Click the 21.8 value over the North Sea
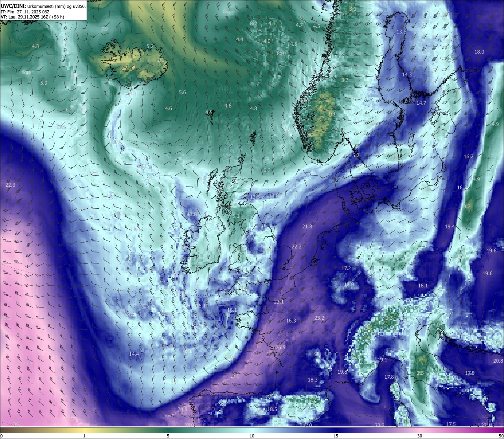Screen dimensions: 504x439 tap(307, 227)
